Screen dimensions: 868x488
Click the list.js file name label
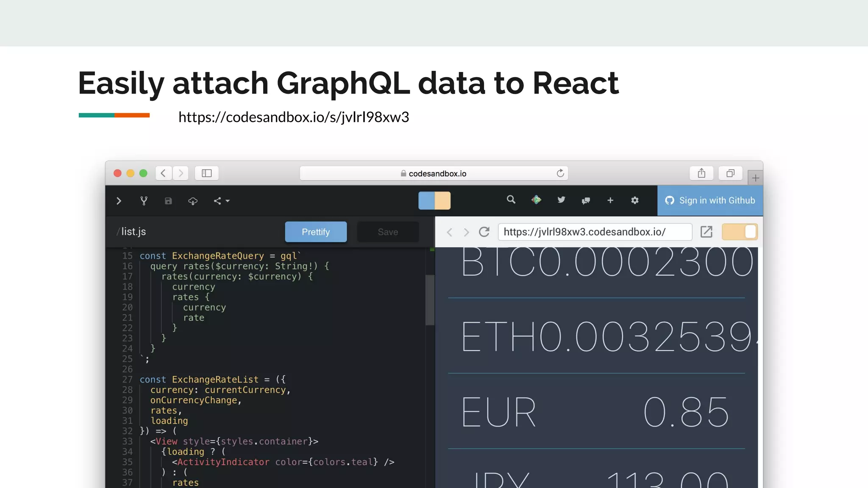(x=134, y=232)
